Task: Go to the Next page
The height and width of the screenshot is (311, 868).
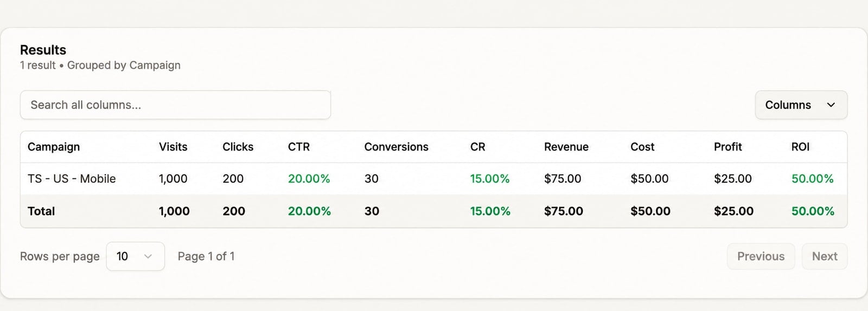Action: point(825,256)
